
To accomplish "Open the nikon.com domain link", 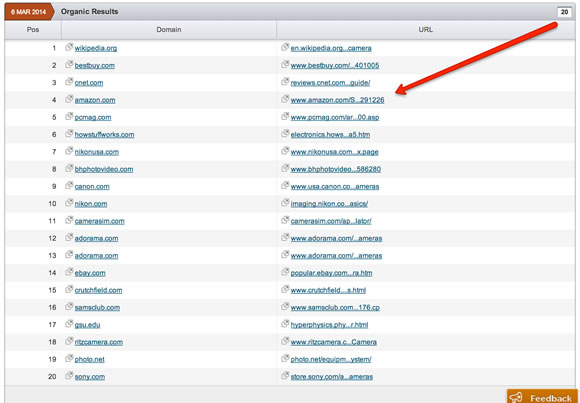I will [91, 204].
